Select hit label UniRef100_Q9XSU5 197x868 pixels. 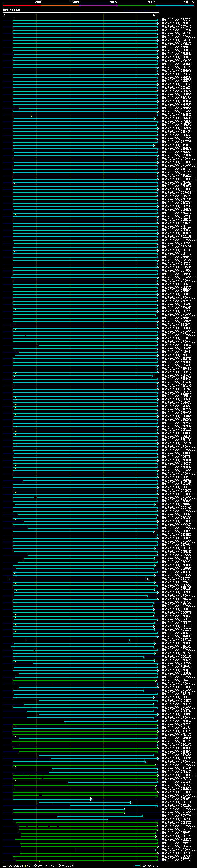(176, 782)
